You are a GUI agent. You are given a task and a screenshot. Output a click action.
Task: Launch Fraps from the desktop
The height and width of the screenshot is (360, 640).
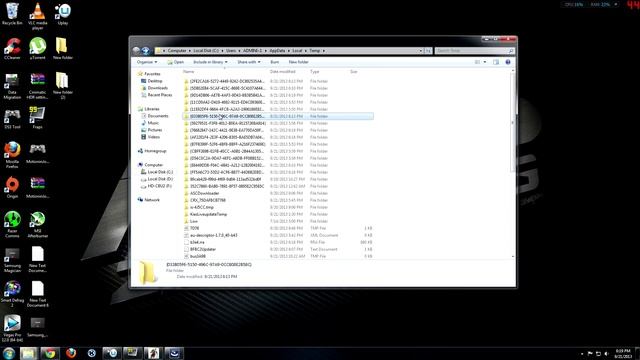point(38,118)
